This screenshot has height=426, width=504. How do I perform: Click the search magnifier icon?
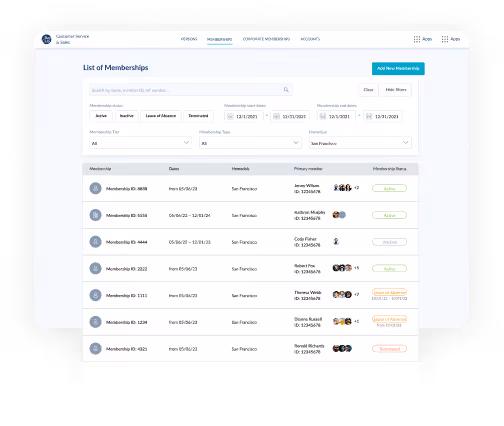286,90
